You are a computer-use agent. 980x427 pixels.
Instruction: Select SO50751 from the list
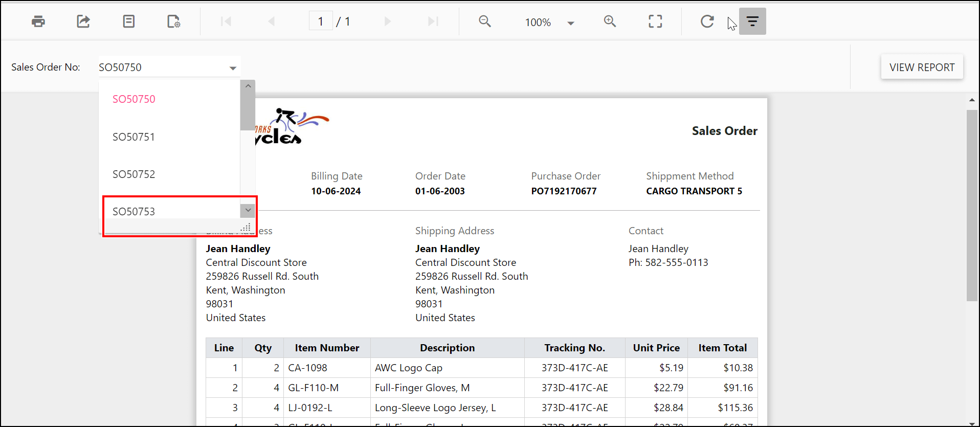[x=134, y=137]
